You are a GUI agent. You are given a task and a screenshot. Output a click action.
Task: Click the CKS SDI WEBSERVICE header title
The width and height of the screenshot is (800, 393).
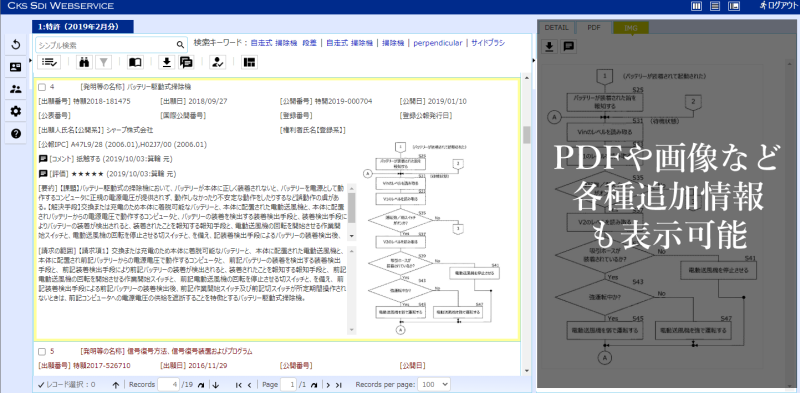61,6
